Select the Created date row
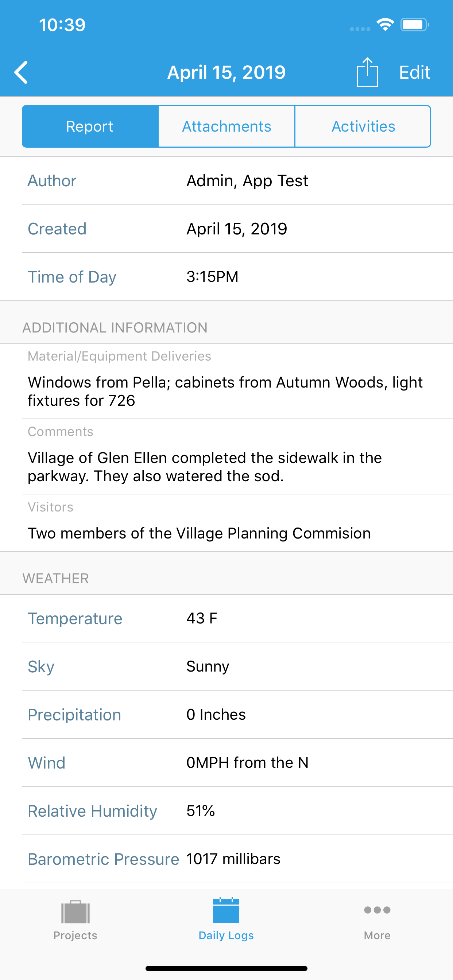Viewport: 453px width, 980px height. pos(226,229)
